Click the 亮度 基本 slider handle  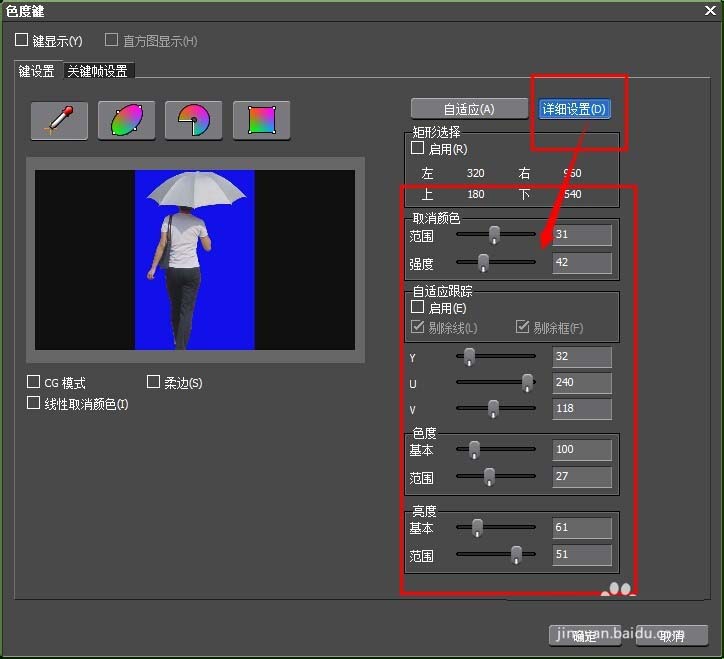point(477,528)
